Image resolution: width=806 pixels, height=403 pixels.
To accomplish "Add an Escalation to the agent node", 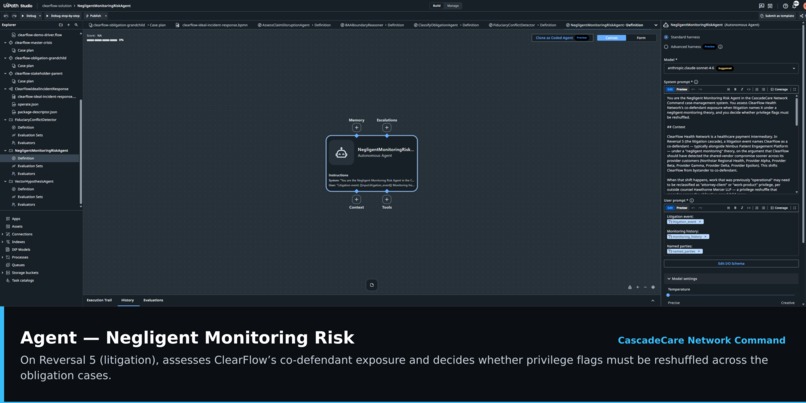I will pyautogui.click(x=387, y=127).
